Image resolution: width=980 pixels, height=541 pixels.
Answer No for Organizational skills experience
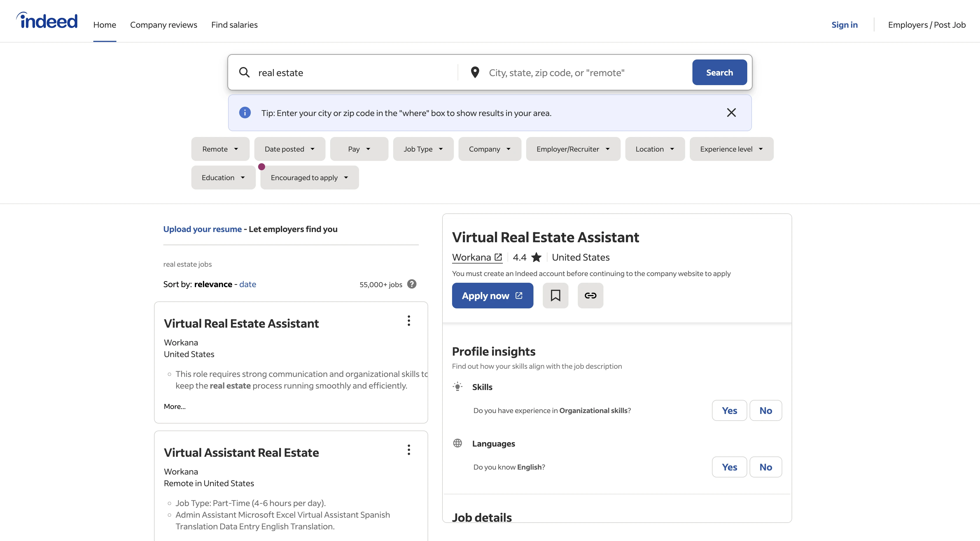coord(765,410)
